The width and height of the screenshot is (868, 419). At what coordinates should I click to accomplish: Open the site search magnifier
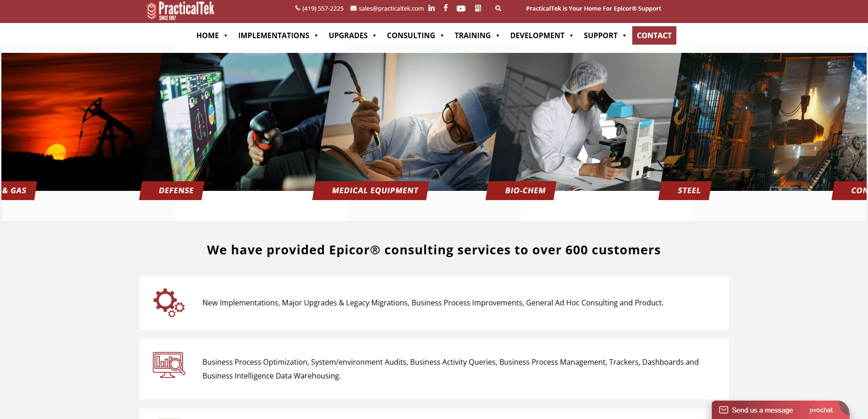pos(498,8)
